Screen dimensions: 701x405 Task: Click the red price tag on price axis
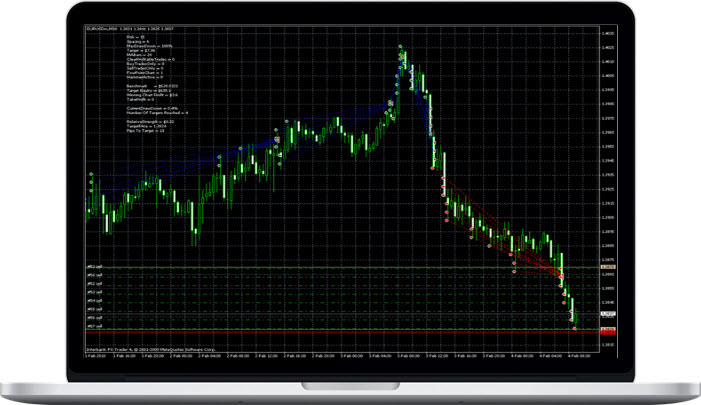coord(607,330)
